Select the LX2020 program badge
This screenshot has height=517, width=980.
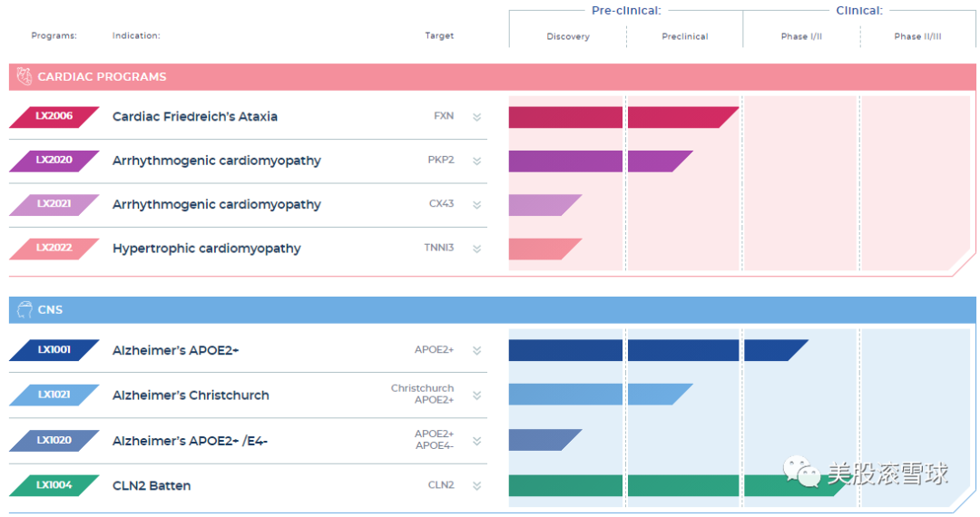[54, 161]
